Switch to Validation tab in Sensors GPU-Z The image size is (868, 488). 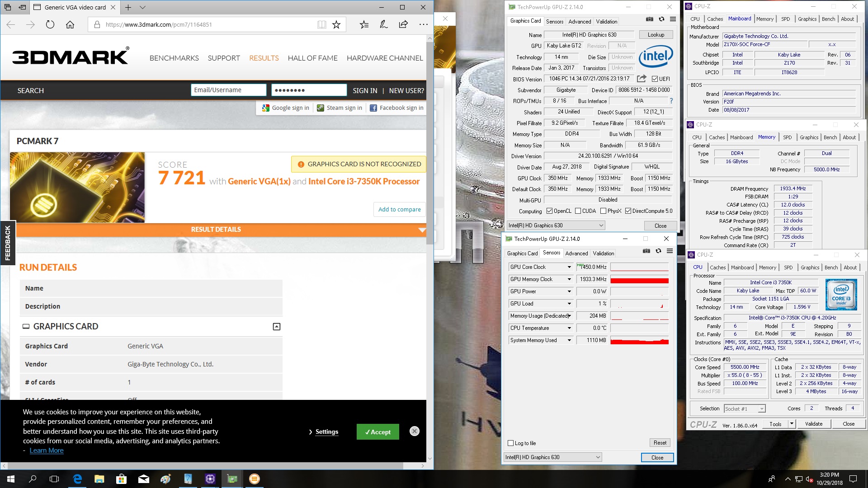[x=604, y=253]
